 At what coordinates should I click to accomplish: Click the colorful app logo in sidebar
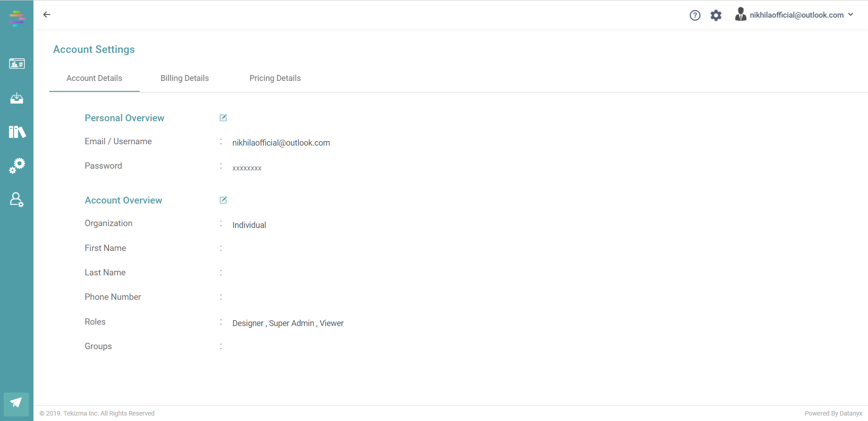(17, 19)
